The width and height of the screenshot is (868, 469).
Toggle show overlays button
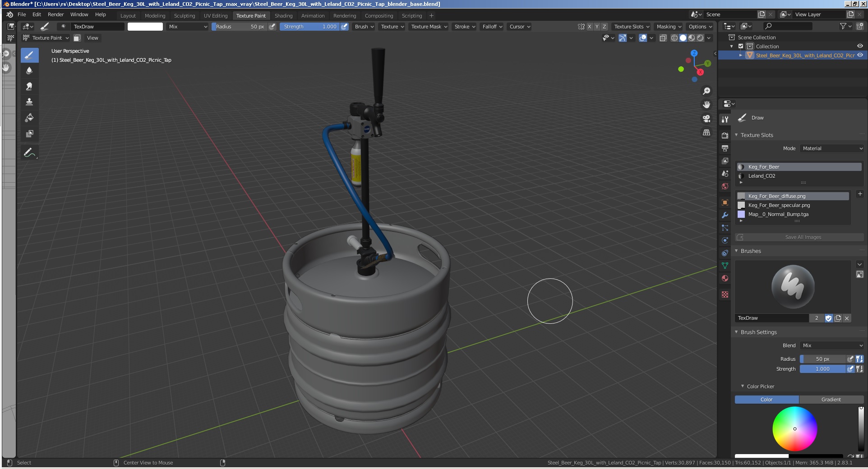tap(643, 38)
